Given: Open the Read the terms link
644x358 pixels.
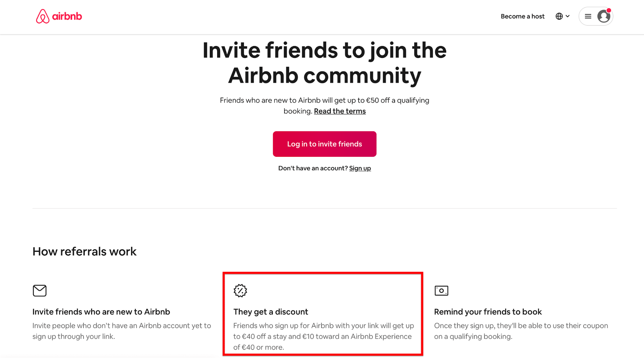Looking at the screenshot, I should tap(340, 111).
